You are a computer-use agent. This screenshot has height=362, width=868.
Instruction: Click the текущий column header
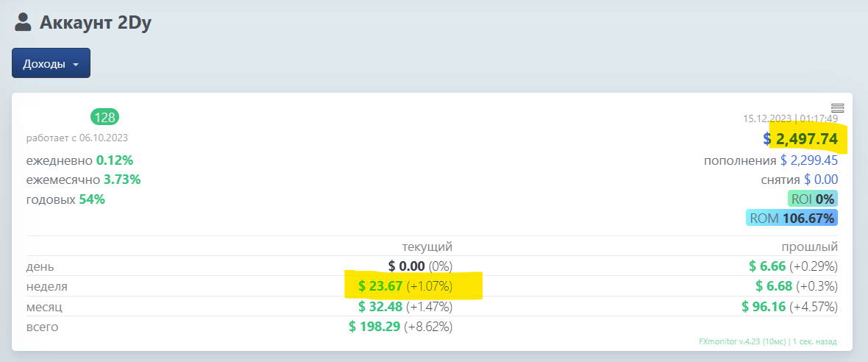[427, 247]
